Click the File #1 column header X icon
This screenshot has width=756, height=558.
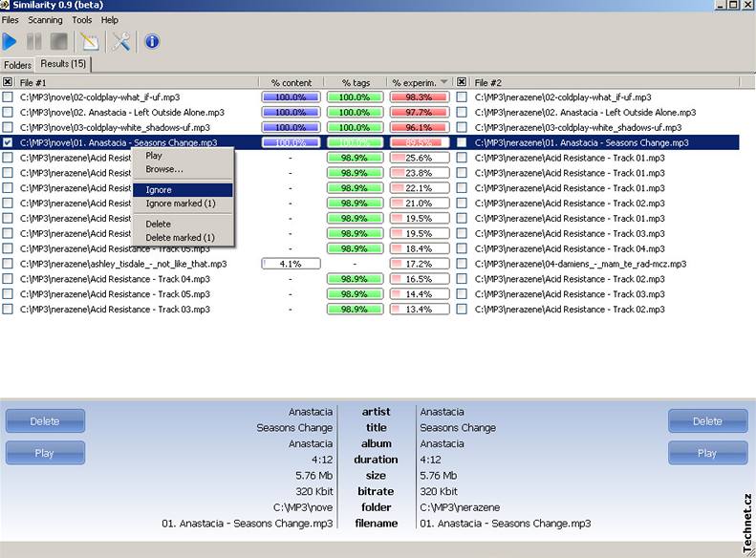(x=8, y=82)
